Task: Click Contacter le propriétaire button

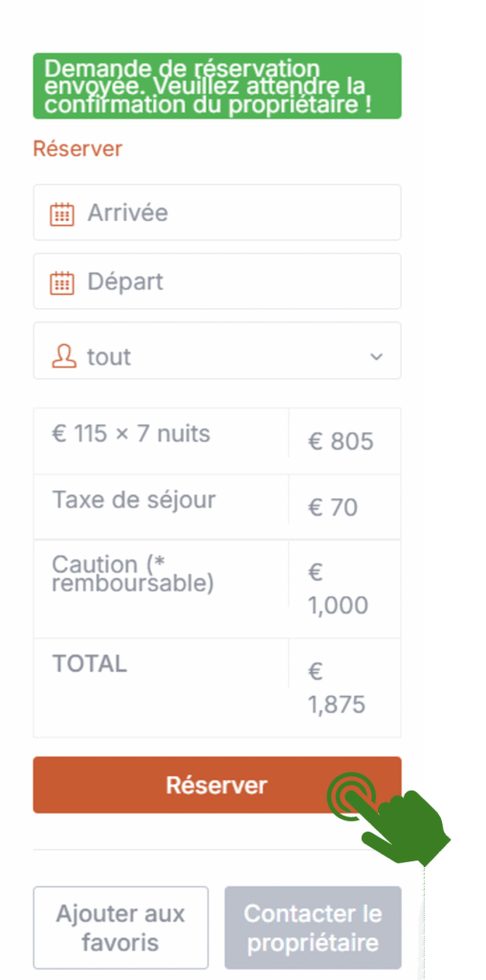Action: click(313, 927)
